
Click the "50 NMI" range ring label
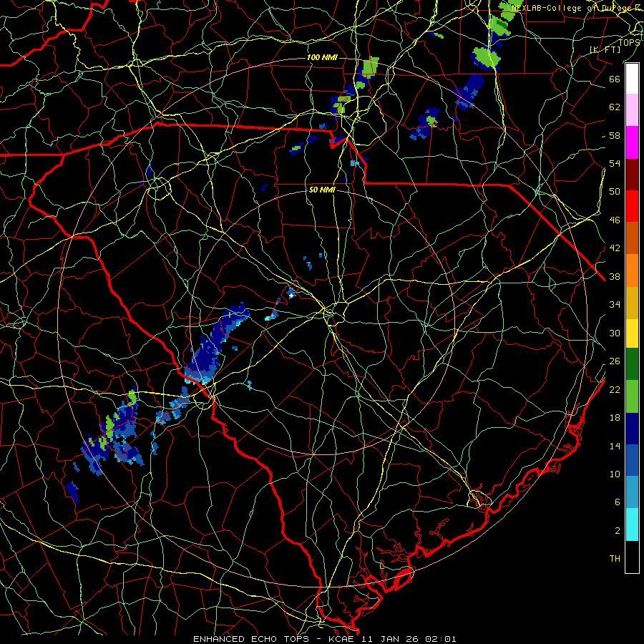(x=323, y=190)
